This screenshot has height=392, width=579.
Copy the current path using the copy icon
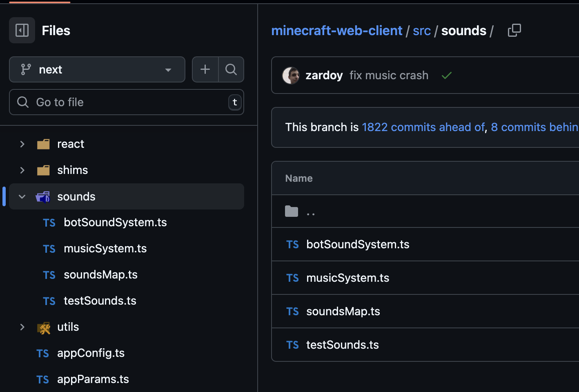click(x=514, y=30)
